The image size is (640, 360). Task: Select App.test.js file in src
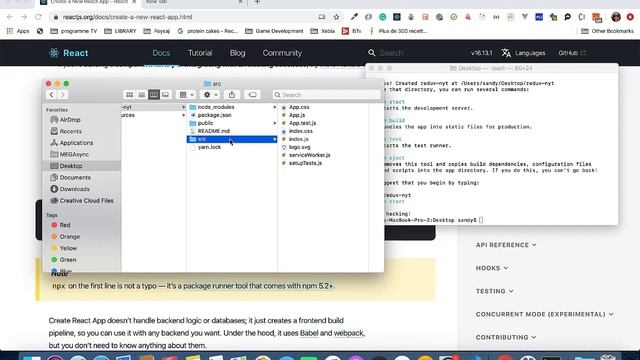point(302,123)
